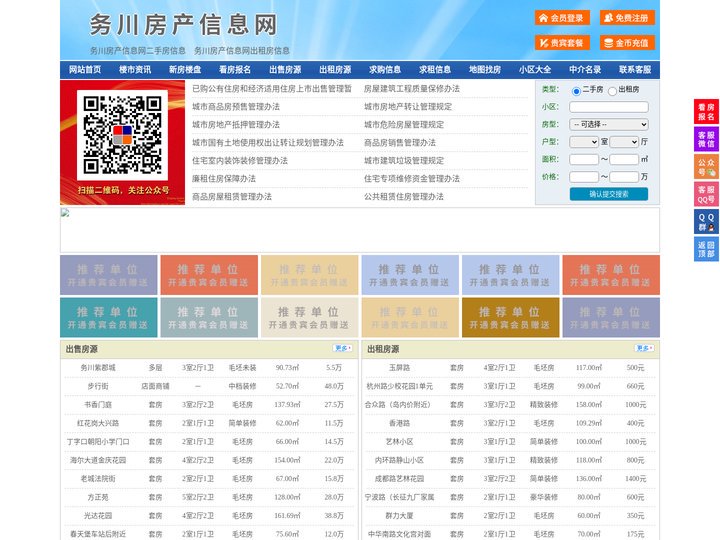Open the 户型 厅 count dropdown
720x540 pixels.
[x=624, y=142]
